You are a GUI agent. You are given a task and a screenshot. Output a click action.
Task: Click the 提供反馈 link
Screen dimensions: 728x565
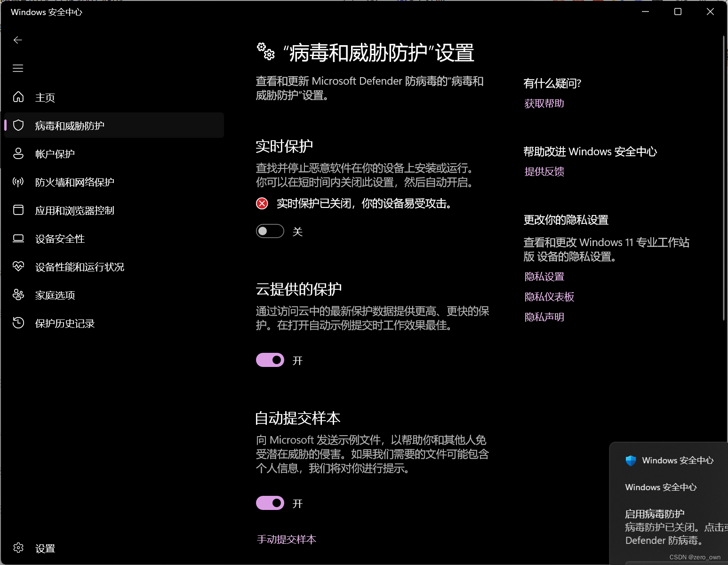[544, 172]
